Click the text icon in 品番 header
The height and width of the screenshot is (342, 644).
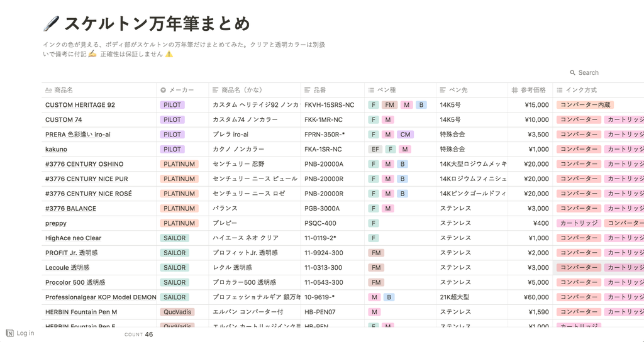(307, 90)
